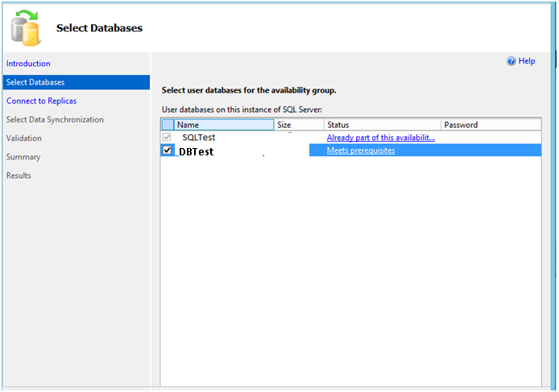The height and width of the screenshot is (392, 559).
Task: Click the blue Help question mark icon
Action: (x=511, y=61)
